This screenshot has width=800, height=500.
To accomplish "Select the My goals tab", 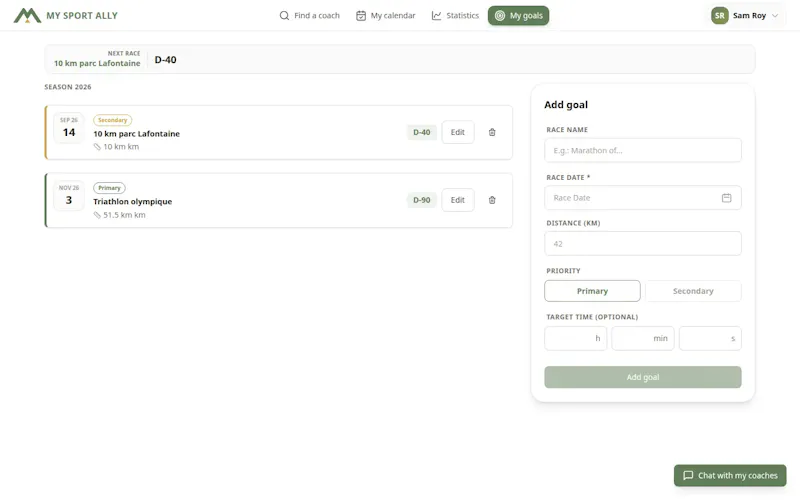I will (x=518, y=16).
